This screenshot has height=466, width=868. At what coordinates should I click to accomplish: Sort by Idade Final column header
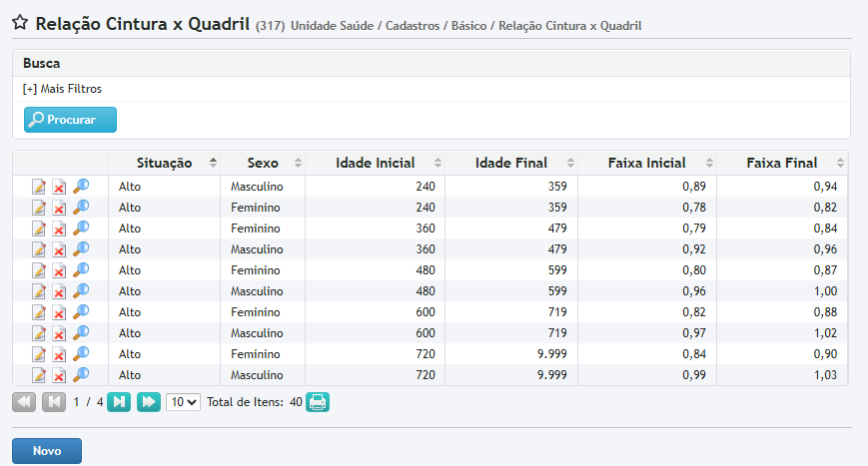[510, 163]
